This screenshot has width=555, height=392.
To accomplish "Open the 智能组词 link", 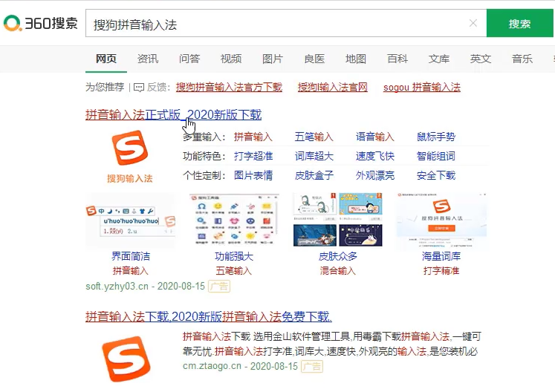I will click(435, 156).
